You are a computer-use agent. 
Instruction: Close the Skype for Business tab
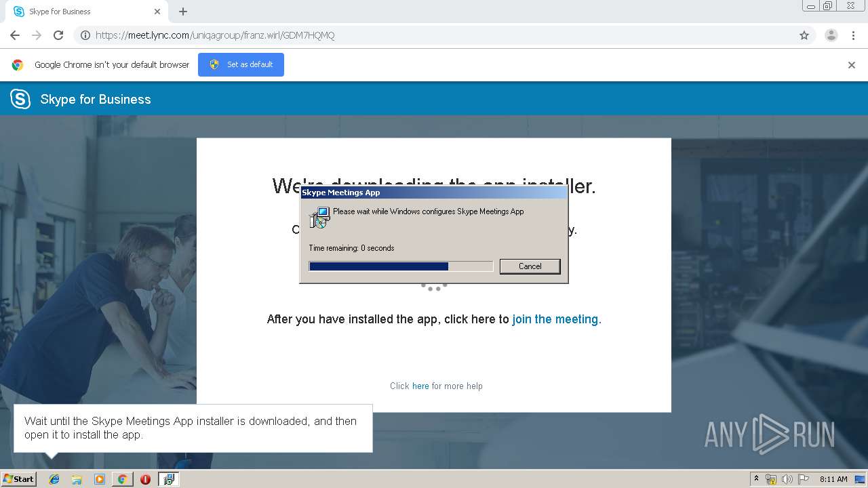[157, 12]
